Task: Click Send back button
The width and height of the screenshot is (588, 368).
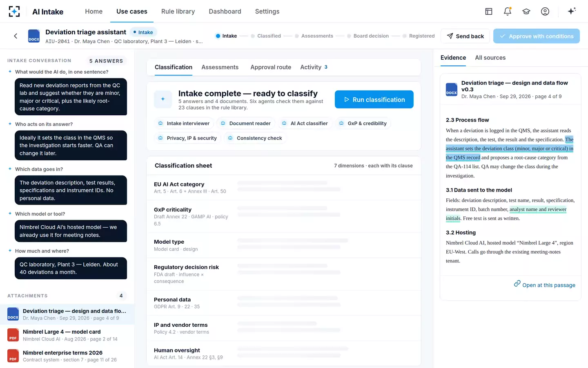Action: tap(465, 36)
